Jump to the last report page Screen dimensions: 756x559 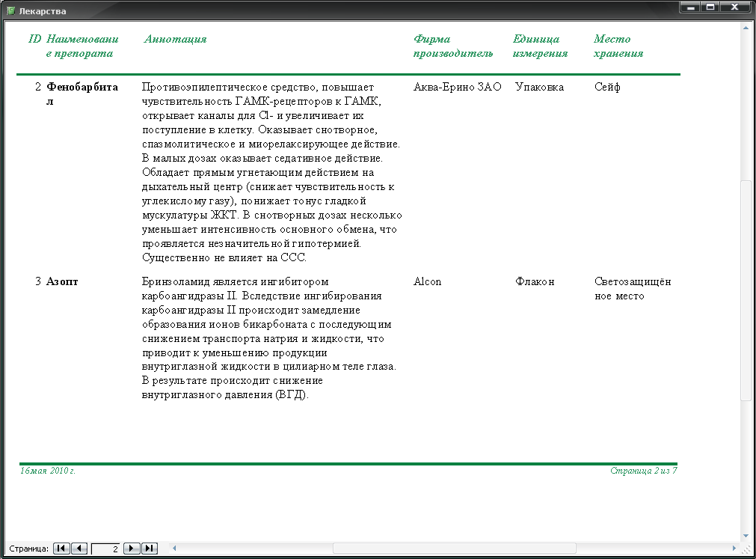point(150,549)
